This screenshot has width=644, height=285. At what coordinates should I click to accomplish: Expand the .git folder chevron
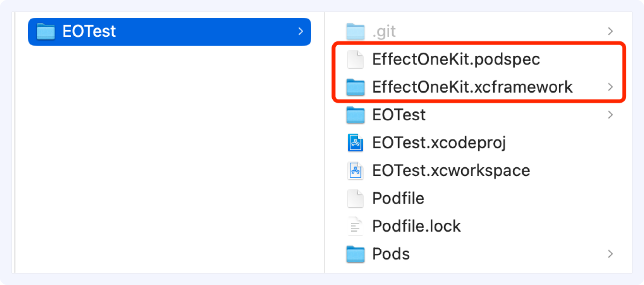pos(610,31)
